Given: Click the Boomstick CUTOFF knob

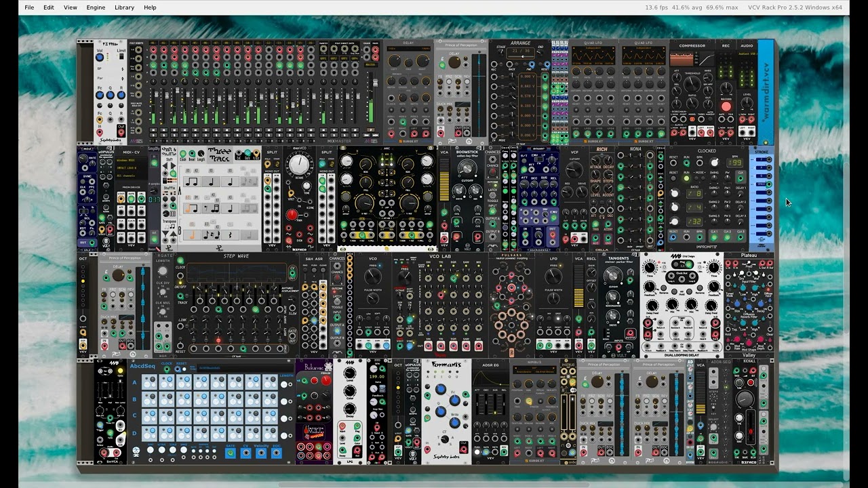Looking at the screenshot, I should pos(467,168).
